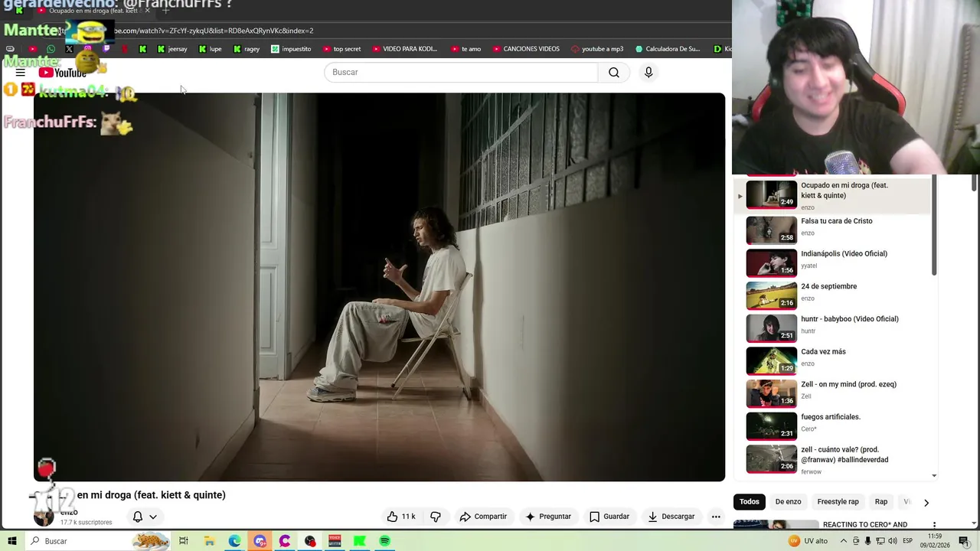Open the jeersay bookmark
This screenshot has width=980, height=551.
click(x=171, y=49)
